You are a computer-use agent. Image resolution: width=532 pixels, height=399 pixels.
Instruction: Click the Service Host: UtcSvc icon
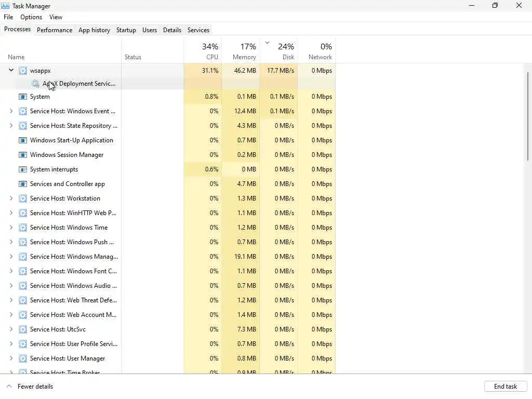(x=23, y=329)
